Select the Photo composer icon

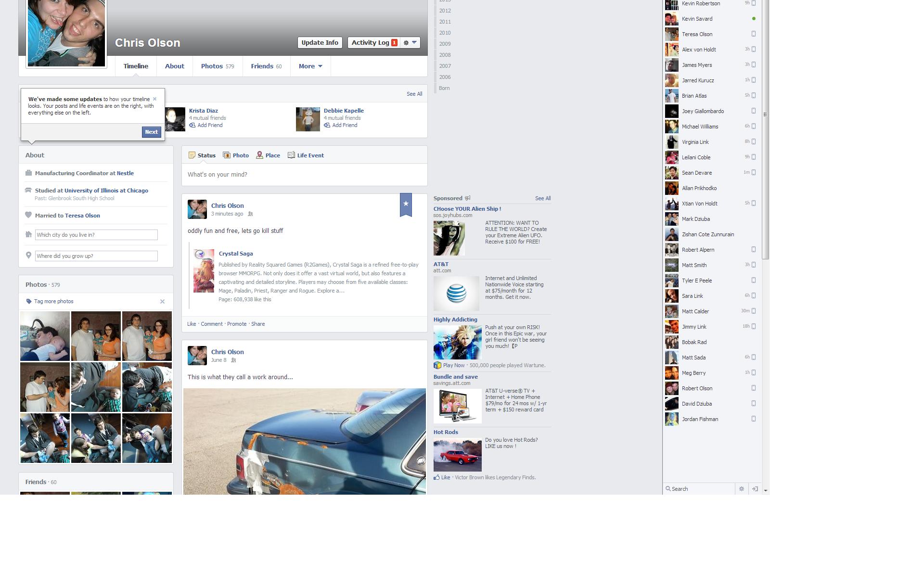(227, 155)
